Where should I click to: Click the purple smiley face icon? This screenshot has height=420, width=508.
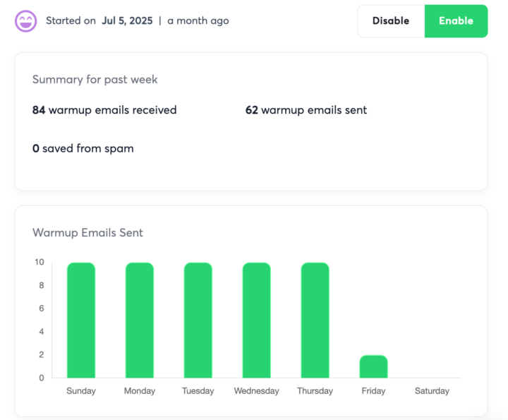pyautogui.click(x=26, y=21)
